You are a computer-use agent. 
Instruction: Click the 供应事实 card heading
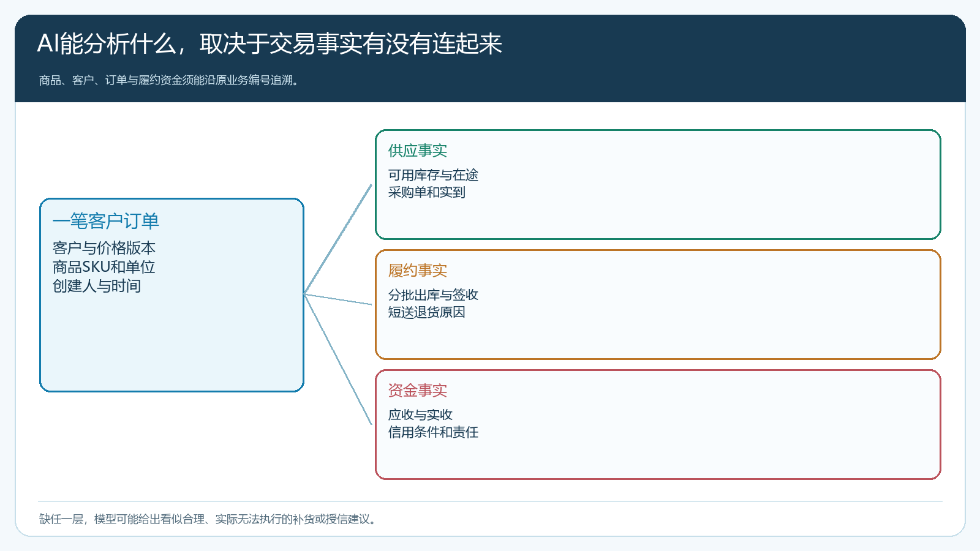[x=418, y=151]
